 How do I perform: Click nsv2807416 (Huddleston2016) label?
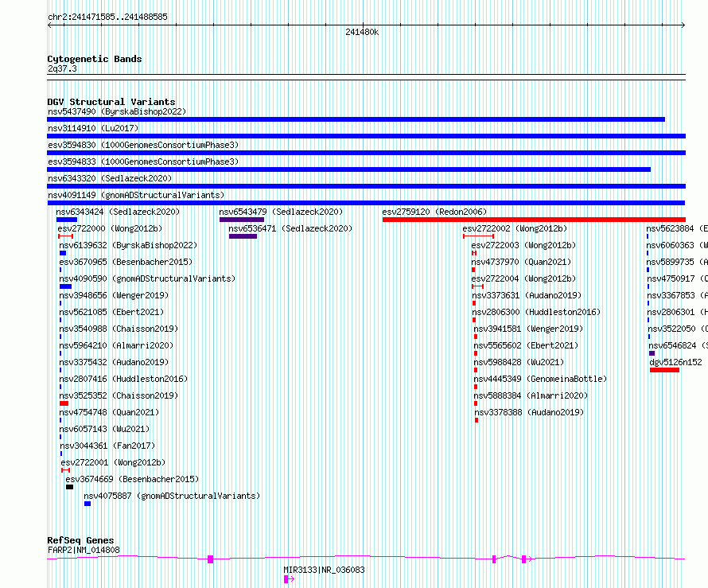pos(123,379)
